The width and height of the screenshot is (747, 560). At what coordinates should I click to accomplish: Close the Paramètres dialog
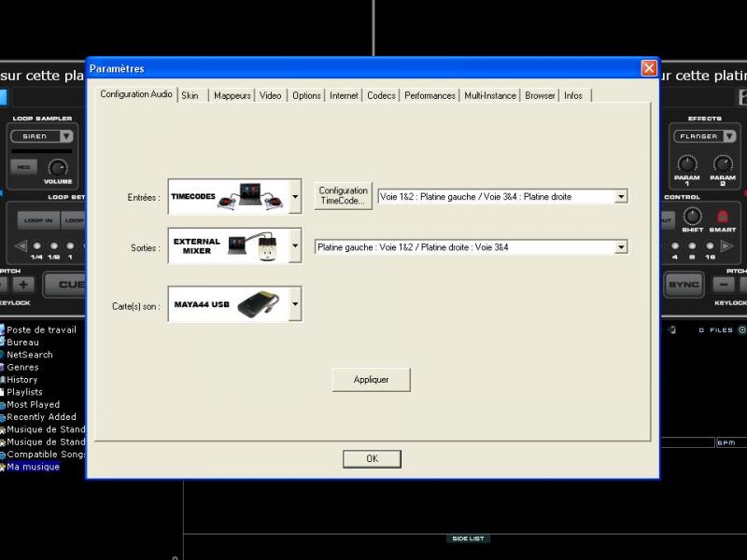click(x=648, y=68)
